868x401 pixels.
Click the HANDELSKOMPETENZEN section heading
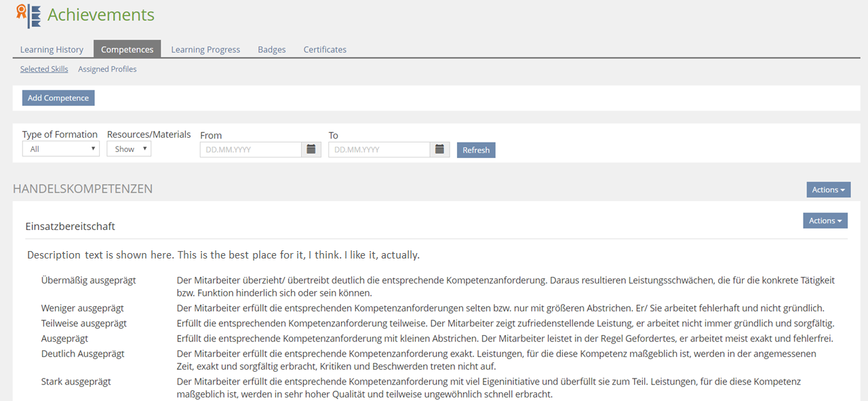83,189
